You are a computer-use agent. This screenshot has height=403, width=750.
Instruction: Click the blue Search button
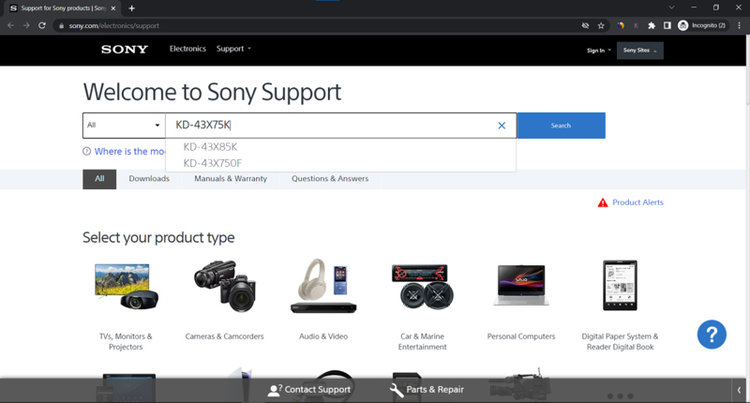point(561,125)
